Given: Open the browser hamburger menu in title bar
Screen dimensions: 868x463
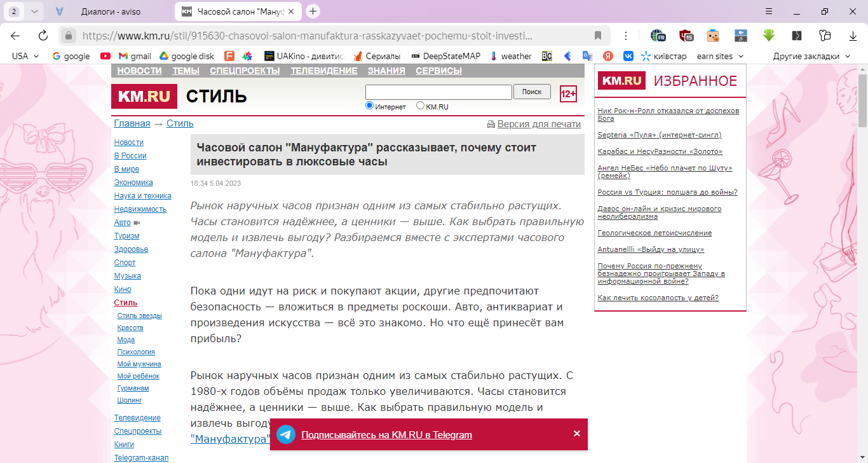Looking at the screenshot, I should [769, 11].
